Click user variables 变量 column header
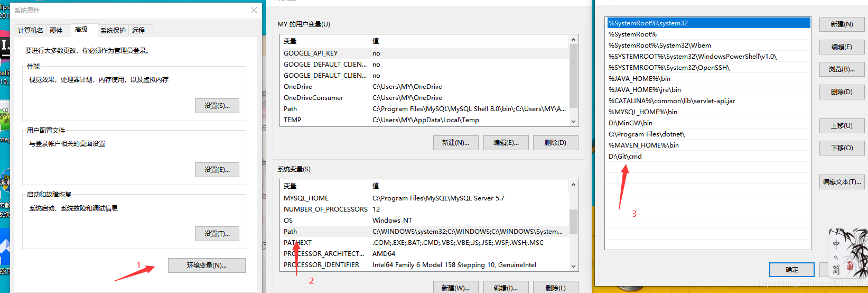868x293 pixels. pos(324,41)
